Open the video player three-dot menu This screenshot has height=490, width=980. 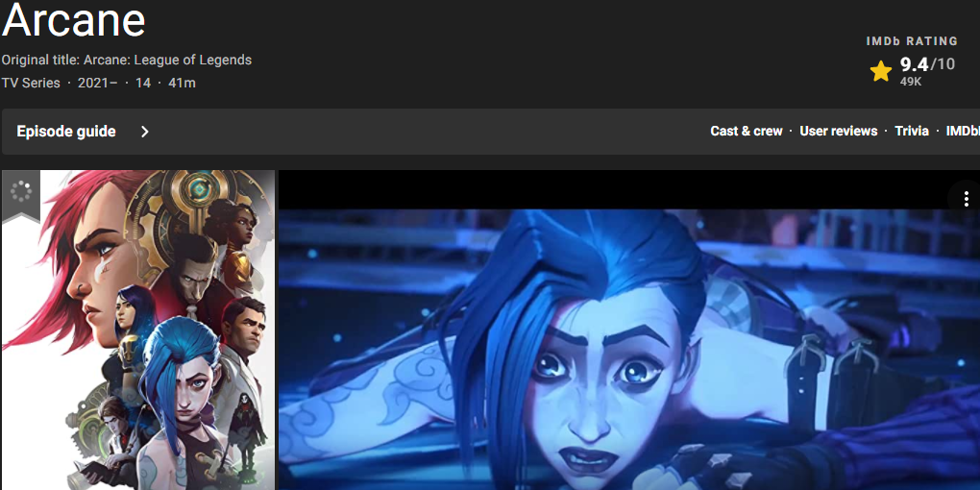click(967, 199)
